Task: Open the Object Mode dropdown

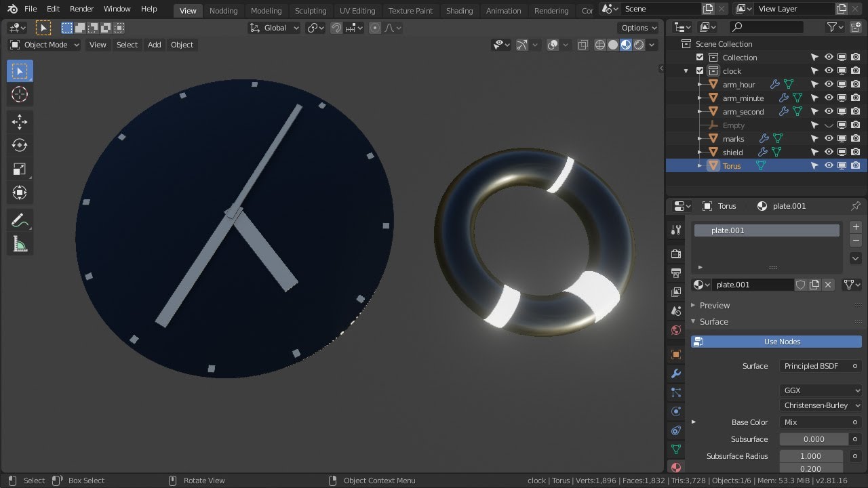Action: pos(44,45)
